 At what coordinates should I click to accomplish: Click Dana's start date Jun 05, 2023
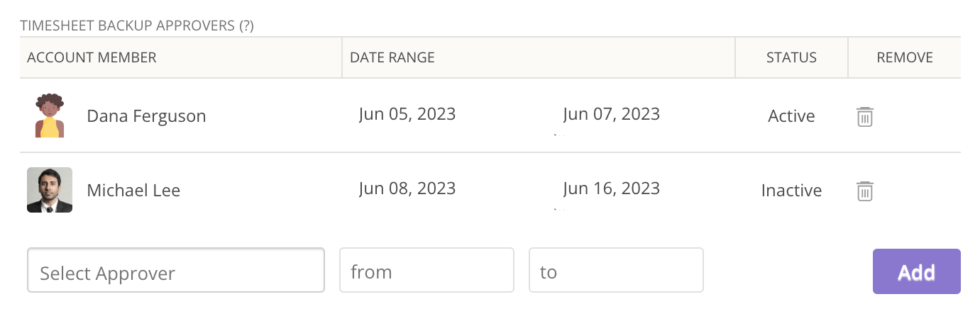pos(407,113)
